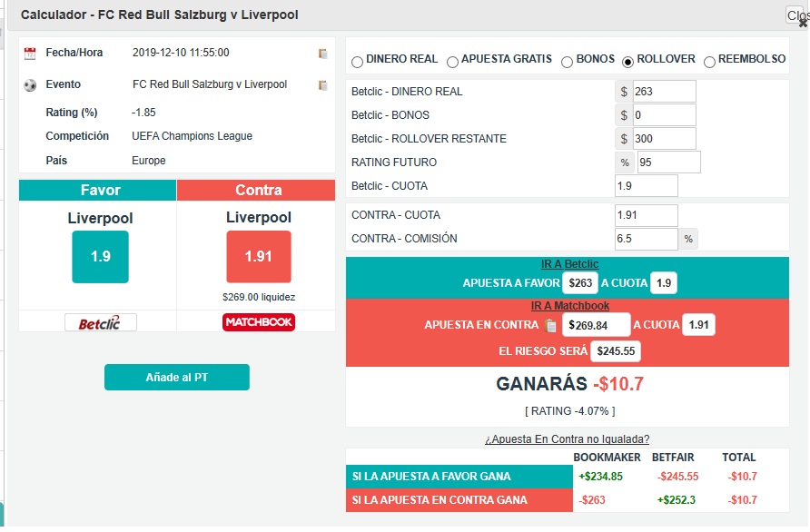Image resolution: width=810 pixels, height=532 pixels.
Task: Select the APUESTA GRATIS radio option
Action: coord(452,62)
